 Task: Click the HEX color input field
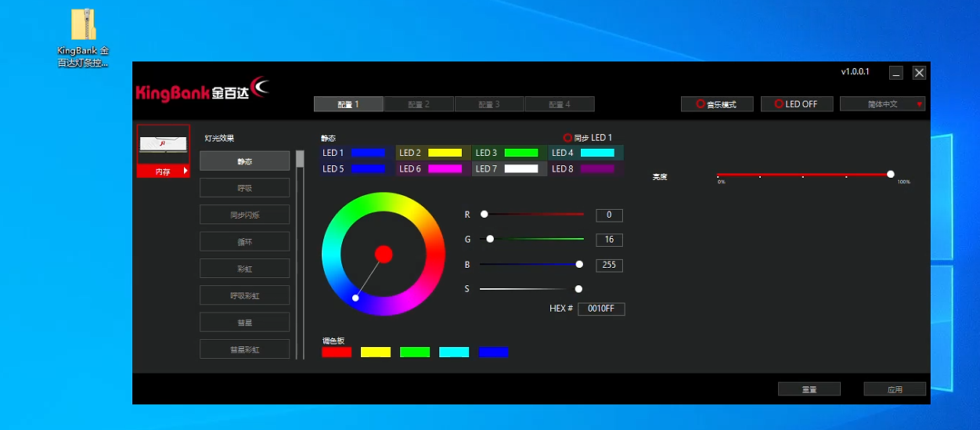pos(601,309)
